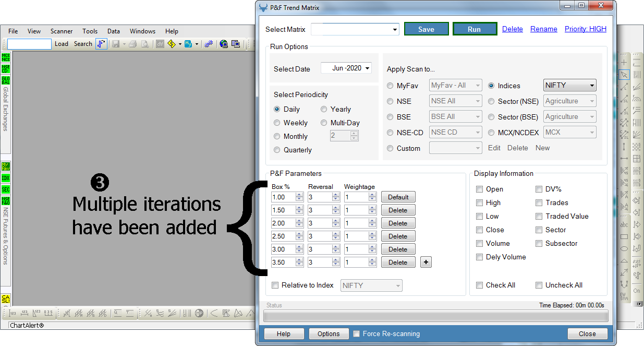Click the blue chart-type toolbar icon
Viewport: 644px width, 346px height.
tap(101, 44)
